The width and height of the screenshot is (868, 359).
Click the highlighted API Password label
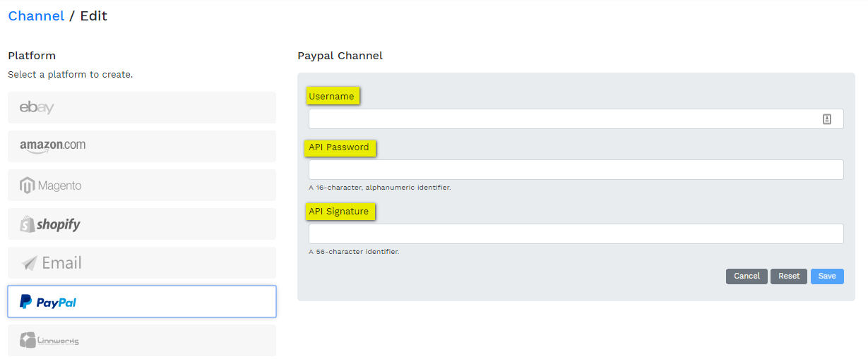(339, 147)
